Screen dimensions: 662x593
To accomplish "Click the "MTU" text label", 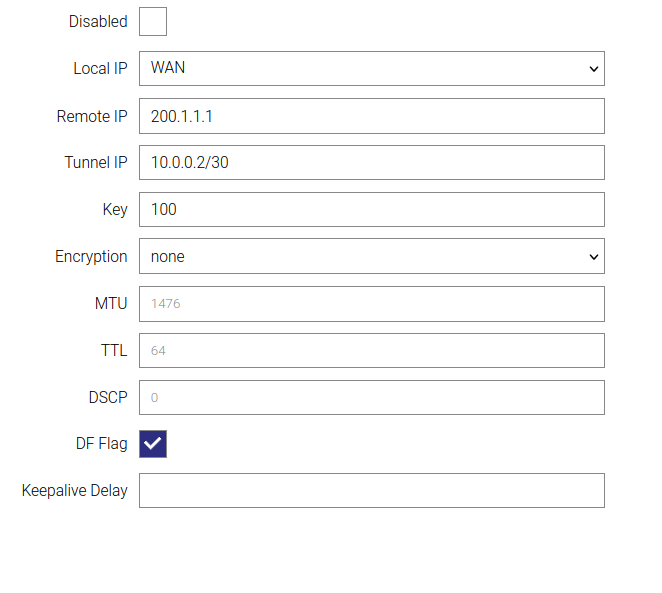I will (111, 304).
